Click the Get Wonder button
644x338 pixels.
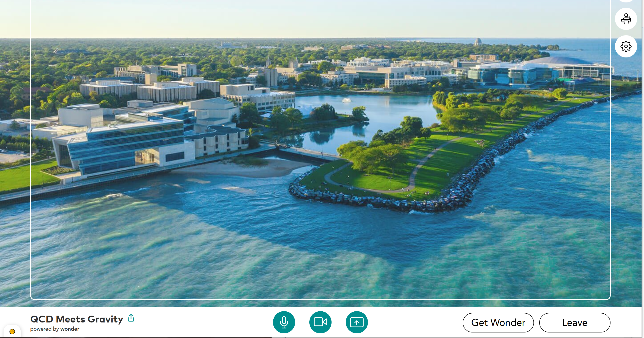[x=498, y=322]
